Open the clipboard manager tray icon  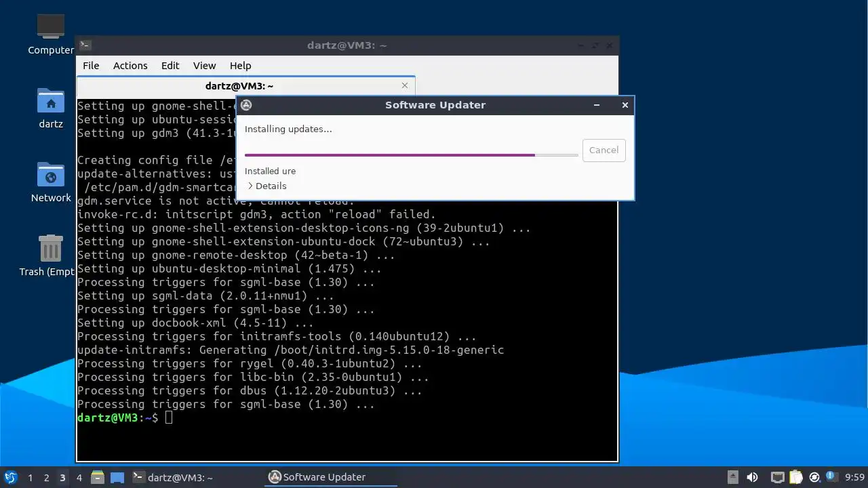coord(796,477)
